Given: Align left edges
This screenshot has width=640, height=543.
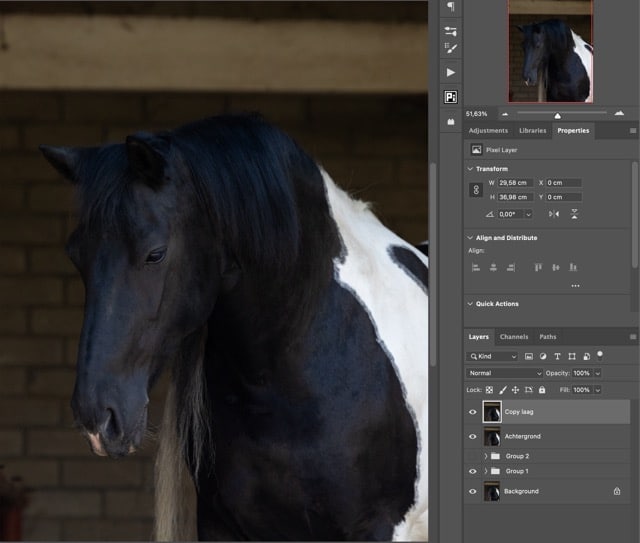Looking at the screenshot, I should (x=476, y=267).
